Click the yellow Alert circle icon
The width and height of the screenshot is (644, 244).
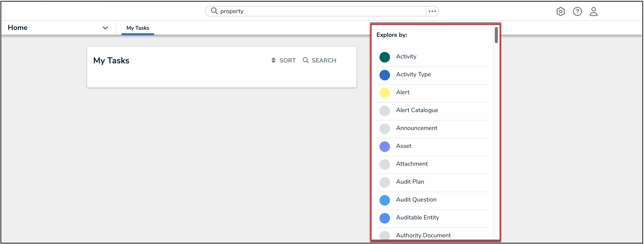[x=384, y=93]
